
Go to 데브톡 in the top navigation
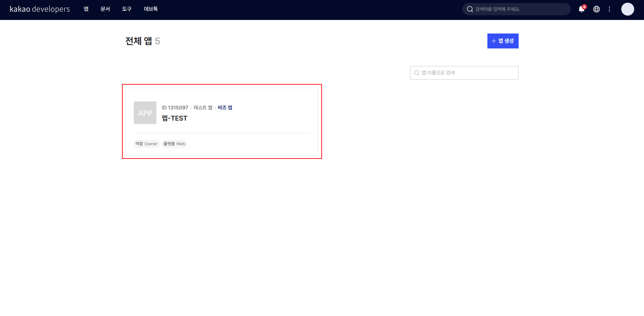pyautogui.click(x=150, y=9)
